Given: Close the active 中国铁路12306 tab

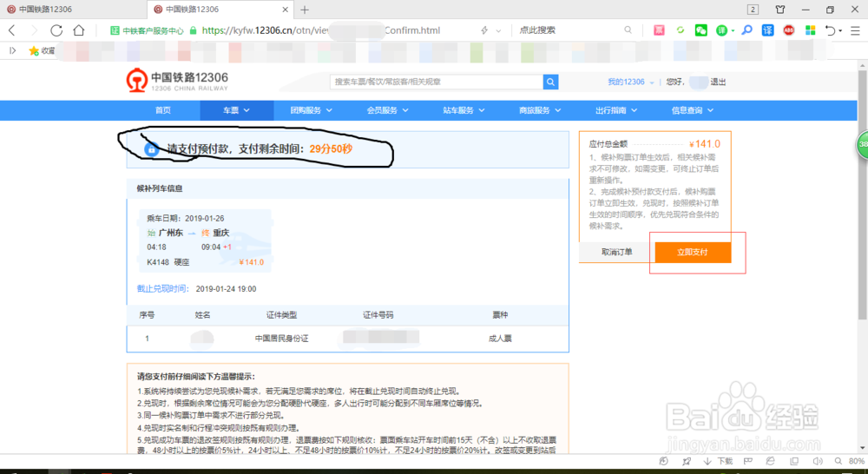Looking at the screenshot, I should (x=286, y=10).
